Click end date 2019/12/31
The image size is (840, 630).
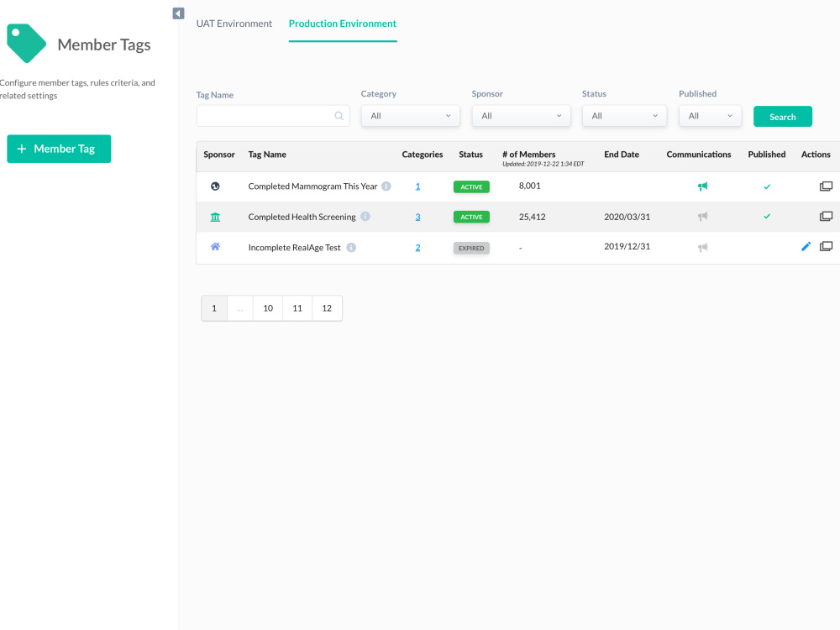click(x=627, y=246)
